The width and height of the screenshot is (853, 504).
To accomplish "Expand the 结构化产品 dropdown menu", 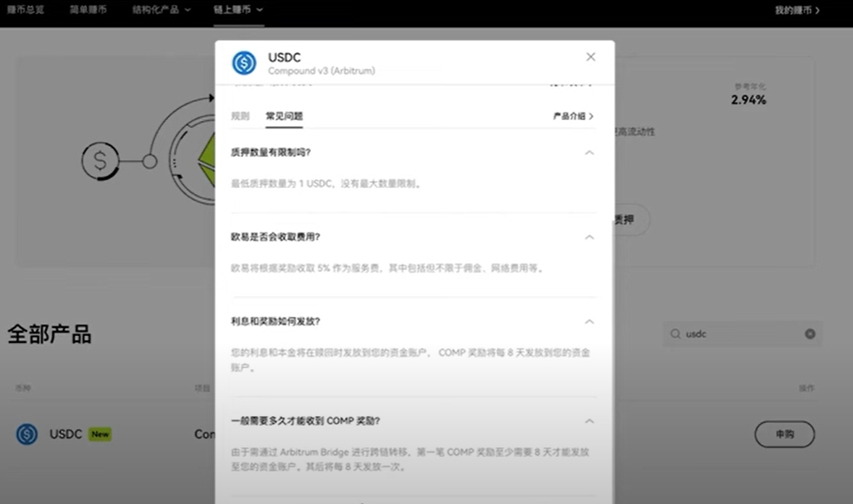I will (161, 10).
